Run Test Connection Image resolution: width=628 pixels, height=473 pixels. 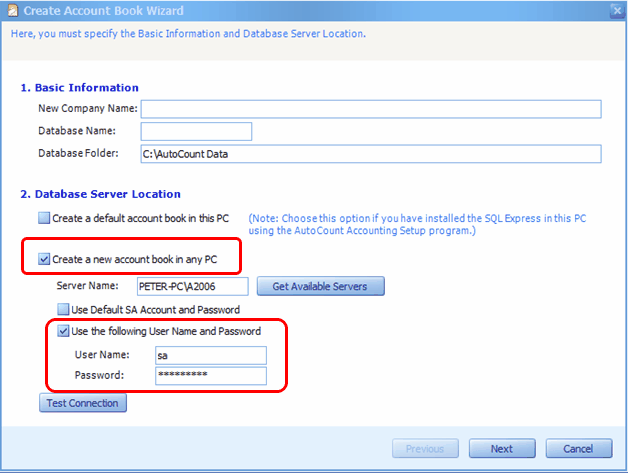tap(82, 404)
